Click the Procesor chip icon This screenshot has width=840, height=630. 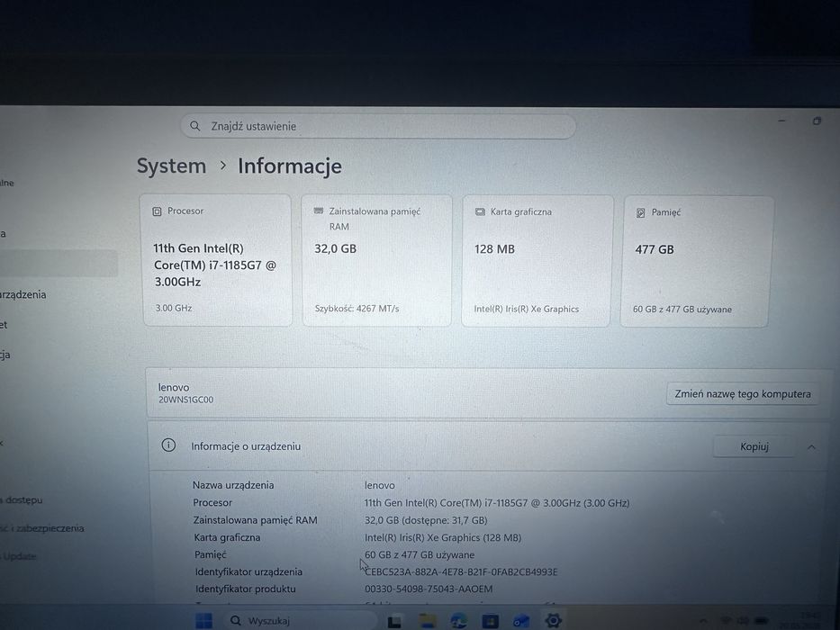pyautogui.click(x=157, y=211)
